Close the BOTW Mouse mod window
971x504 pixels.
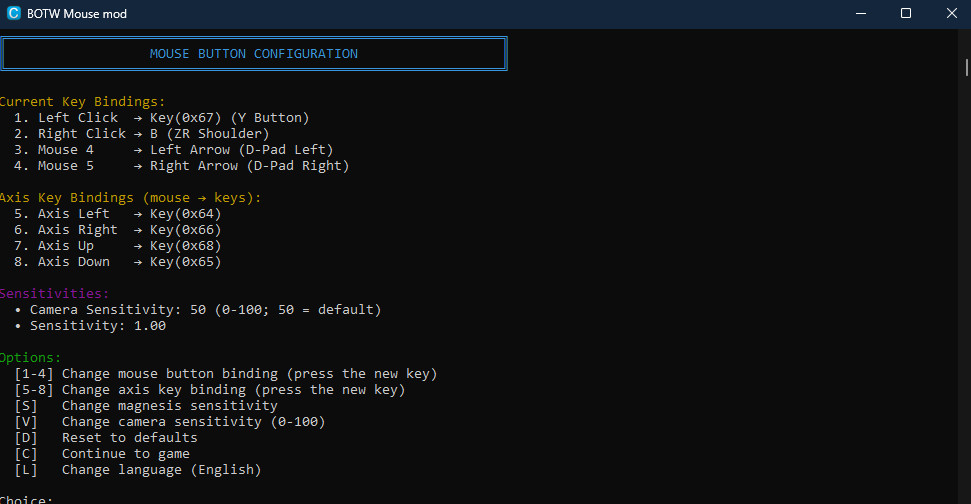(x=952, y=13)
